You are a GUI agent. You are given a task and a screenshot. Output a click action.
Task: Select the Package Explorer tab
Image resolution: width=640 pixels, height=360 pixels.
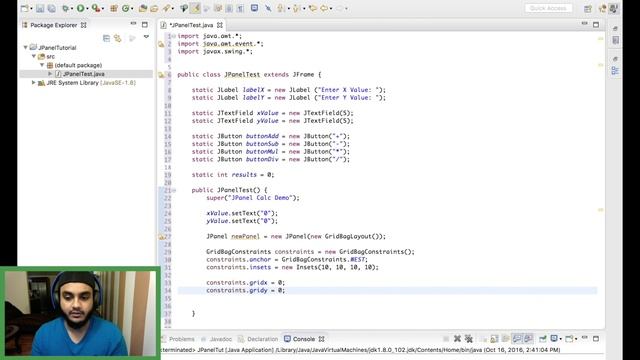click(54, 25)
